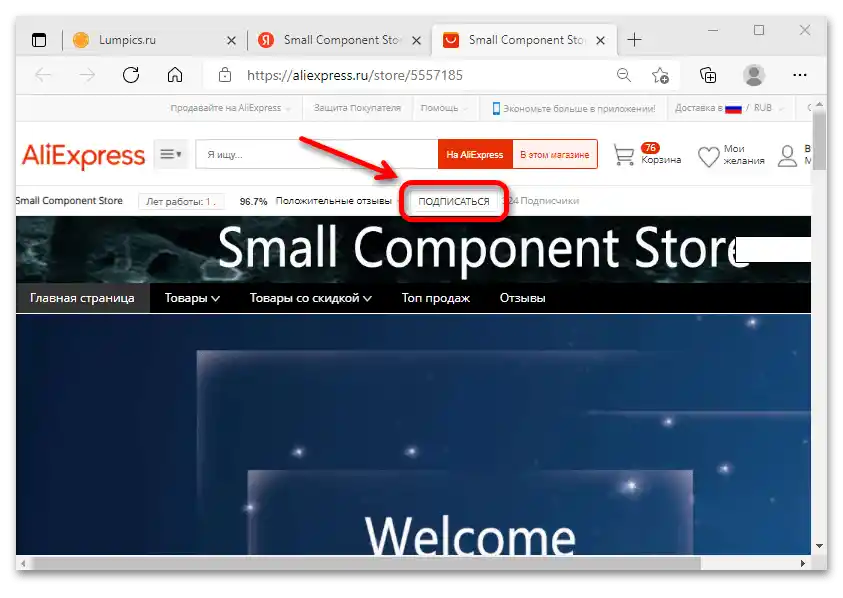
Task: Open the browser home page
Action: [x=175, y=75]
